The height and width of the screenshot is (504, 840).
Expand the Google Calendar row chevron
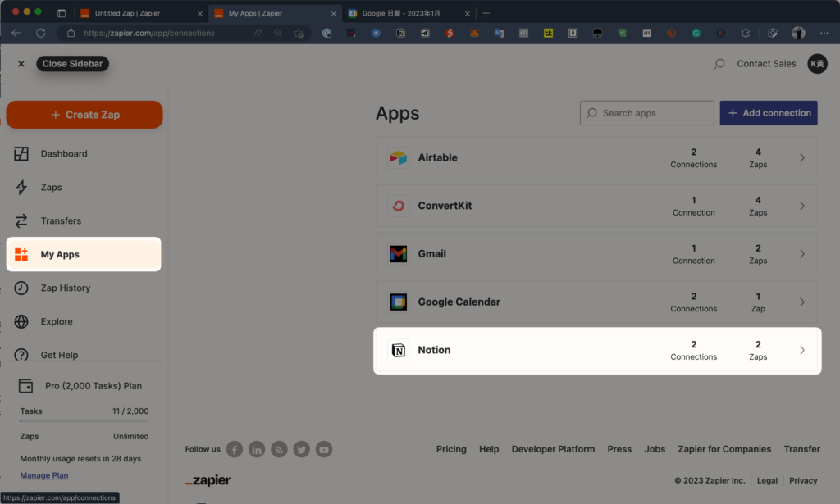(x=802, y=302)
